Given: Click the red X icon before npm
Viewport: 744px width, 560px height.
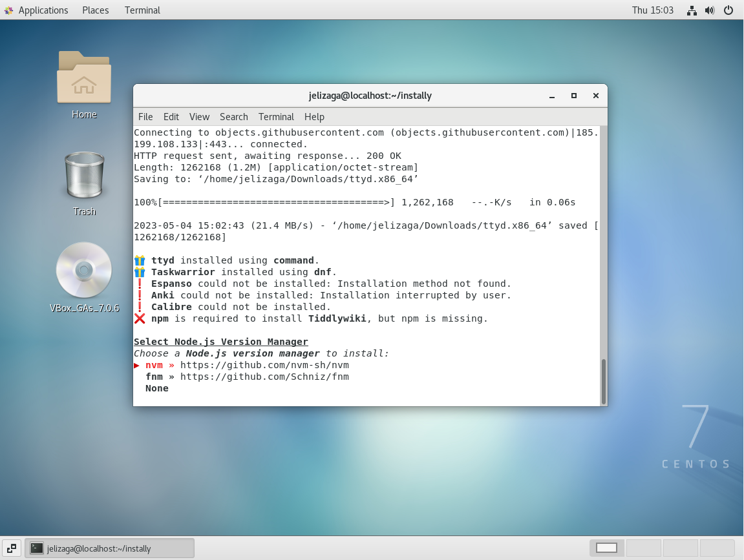Looking at the screenshot, I should tap(140, 318).
